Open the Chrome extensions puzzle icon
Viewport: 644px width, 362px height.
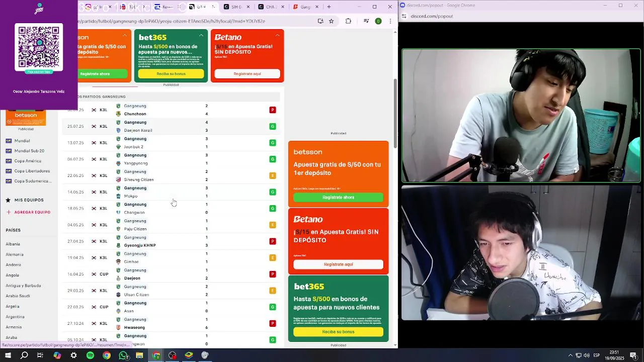(348, 21)
